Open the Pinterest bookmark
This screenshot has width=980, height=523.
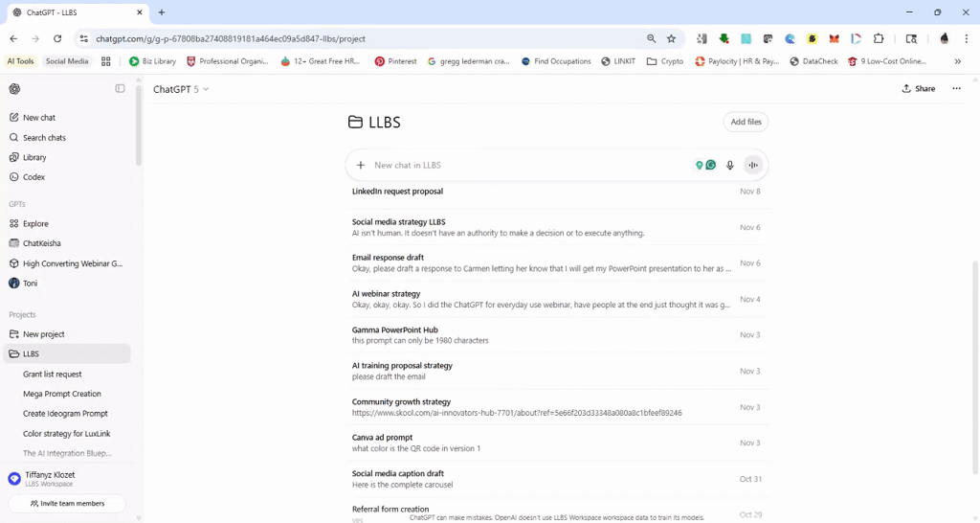(395, 61)
